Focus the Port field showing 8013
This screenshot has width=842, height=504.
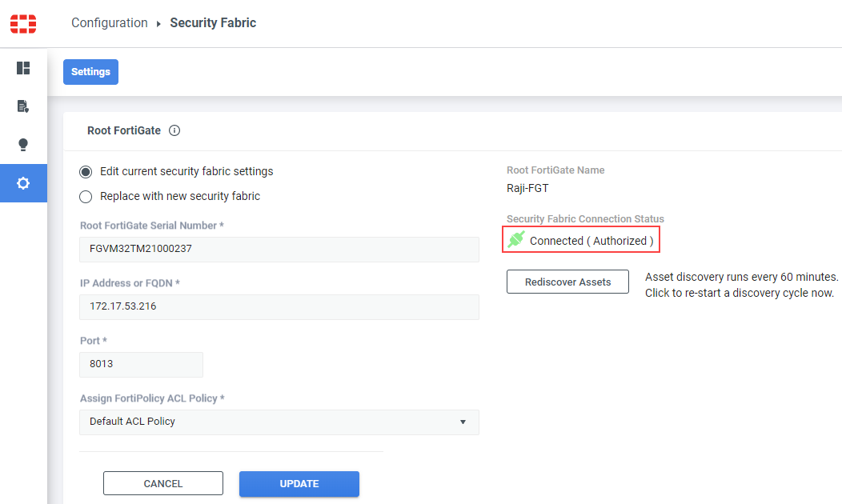point(141,365)
